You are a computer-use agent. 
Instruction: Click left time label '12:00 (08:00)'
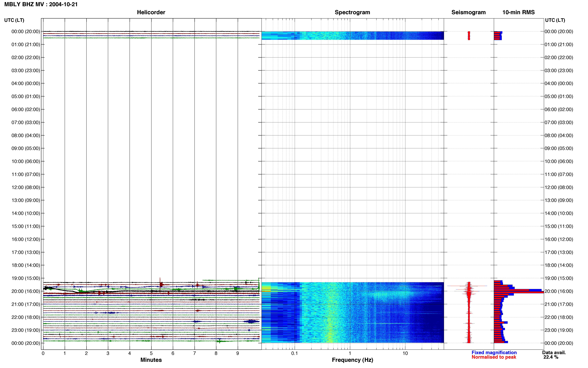(26, 187)
